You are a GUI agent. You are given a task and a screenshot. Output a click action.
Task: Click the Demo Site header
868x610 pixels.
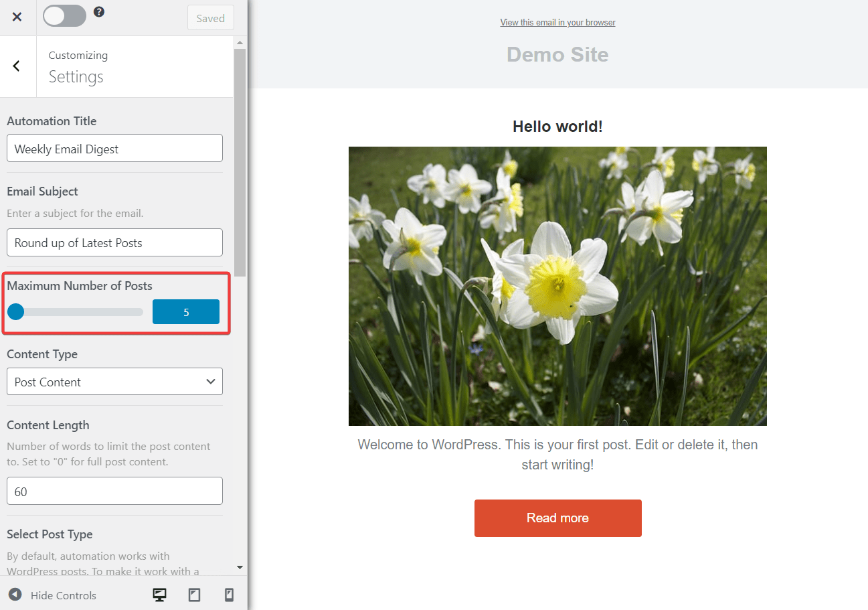pos(557,54)
